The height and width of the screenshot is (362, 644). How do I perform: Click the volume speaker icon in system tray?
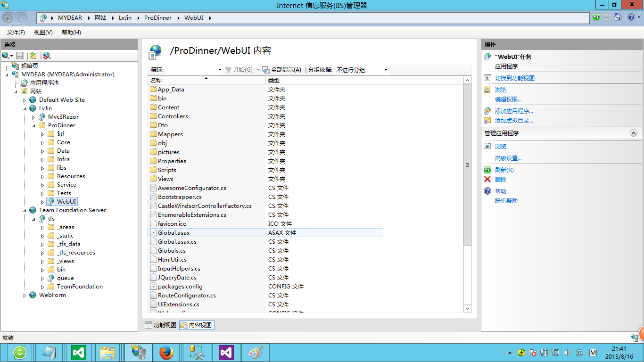click(x=567, y=353)
